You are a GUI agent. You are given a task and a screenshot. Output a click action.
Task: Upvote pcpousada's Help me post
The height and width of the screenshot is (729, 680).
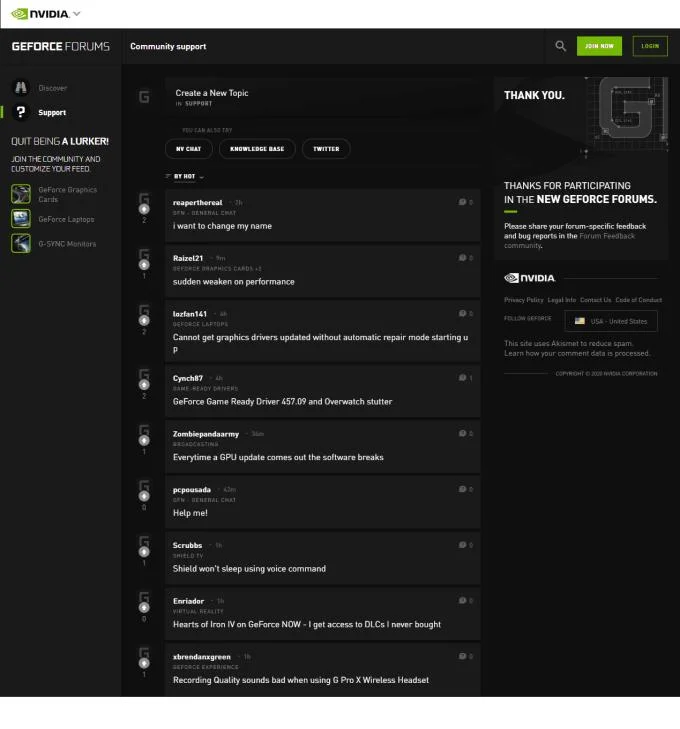(144, 497)
